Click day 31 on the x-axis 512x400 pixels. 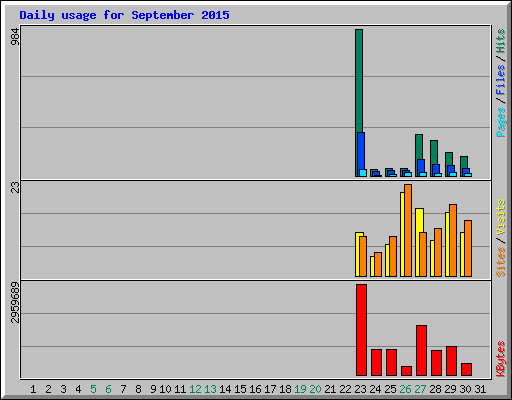point(480,389)
